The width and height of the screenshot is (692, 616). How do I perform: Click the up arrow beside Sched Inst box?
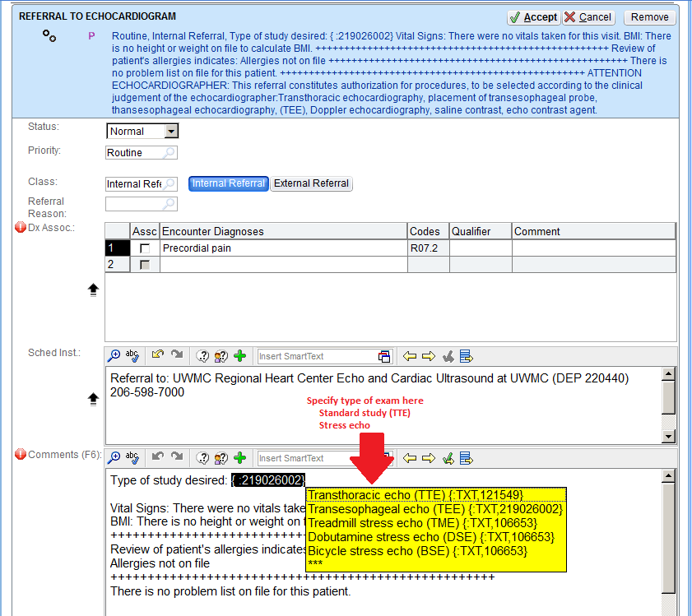click(93, 400)
